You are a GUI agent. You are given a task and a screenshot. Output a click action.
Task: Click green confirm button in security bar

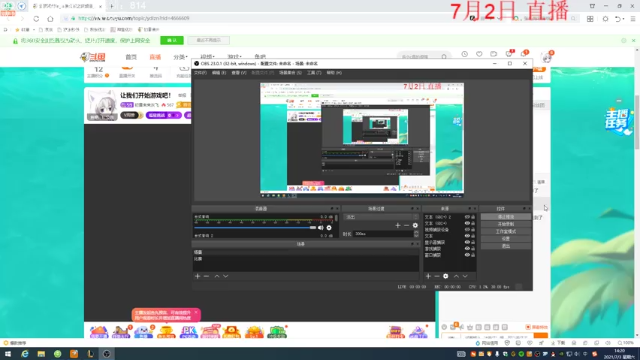[172, 40]
